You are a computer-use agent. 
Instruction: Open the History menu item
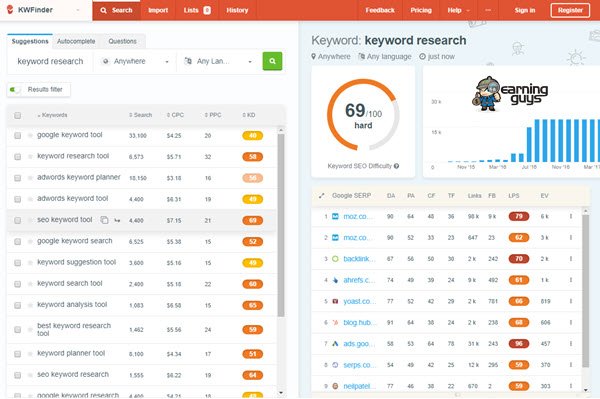click(x=237, y=10)
